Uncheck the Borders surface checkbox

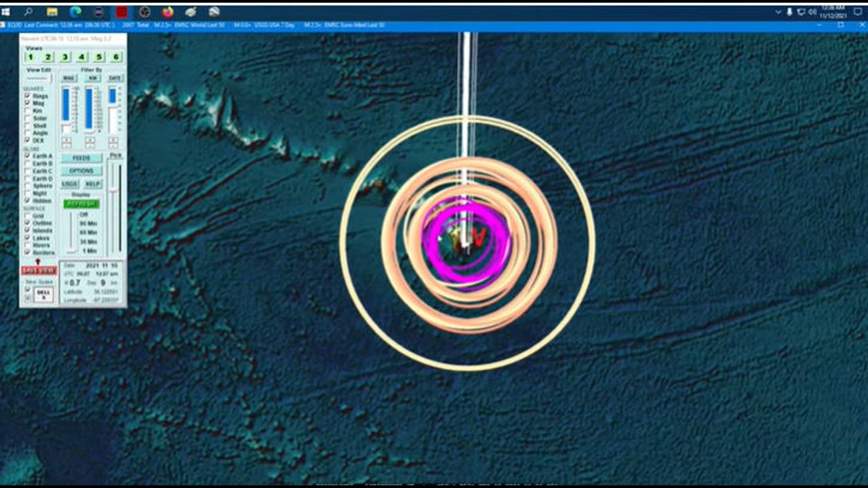(x=28, y=252)
